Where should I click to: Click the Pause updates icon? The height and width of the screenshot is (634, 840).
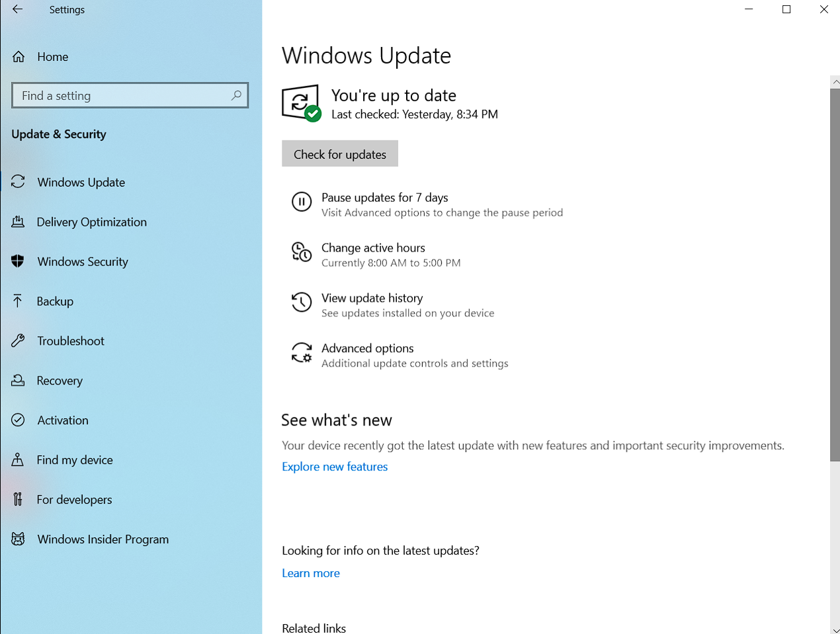tap(302, 202)
